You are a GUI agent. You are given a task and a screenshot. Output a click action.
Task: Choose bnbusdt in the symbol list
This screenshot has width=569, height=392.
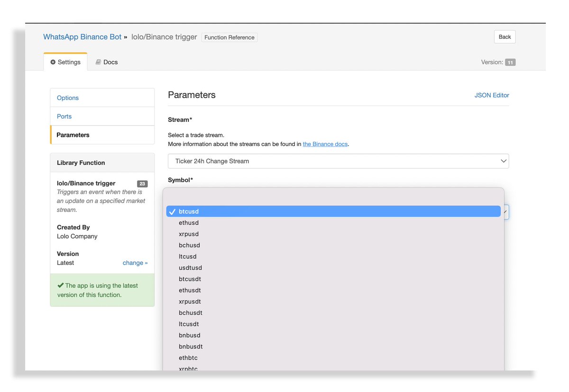pos(333,346)
